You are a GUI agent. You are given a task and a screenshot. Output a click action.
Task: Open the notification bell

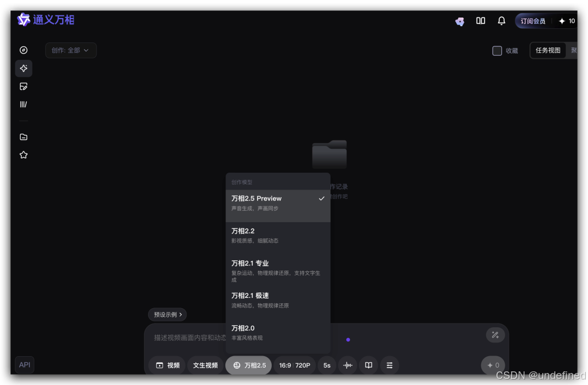click(501, 21)
